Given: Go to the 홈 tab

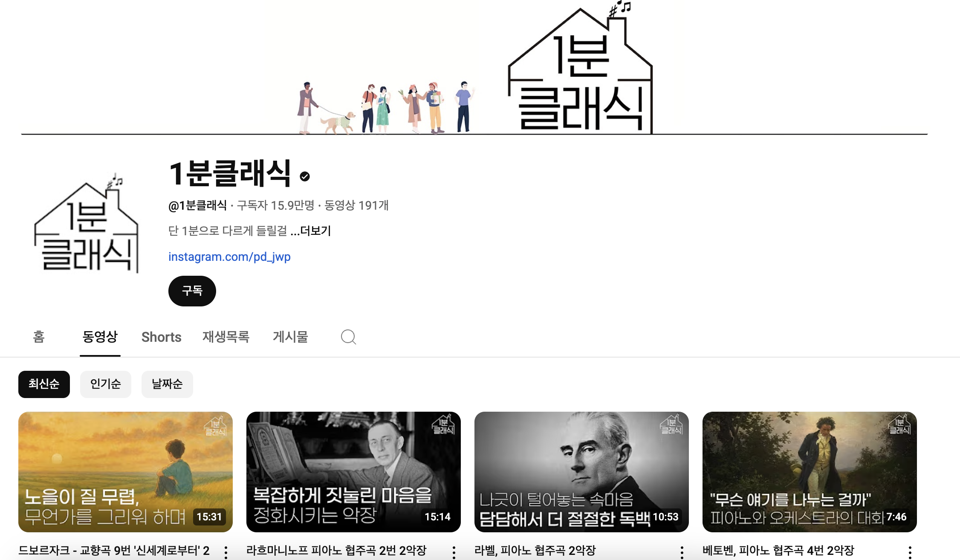Looking at the screenshot, I should click(39, 337).
